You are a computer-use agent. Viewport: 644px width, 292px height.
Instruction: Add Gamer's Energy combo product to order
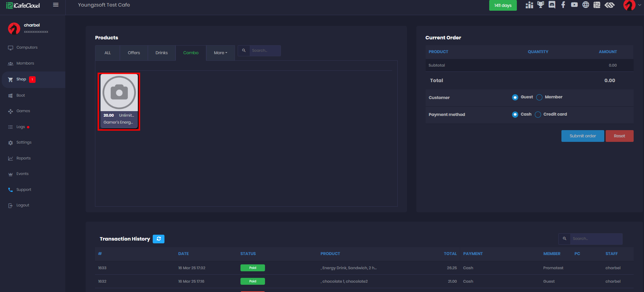pyautogui.click(x=119, y=101)
